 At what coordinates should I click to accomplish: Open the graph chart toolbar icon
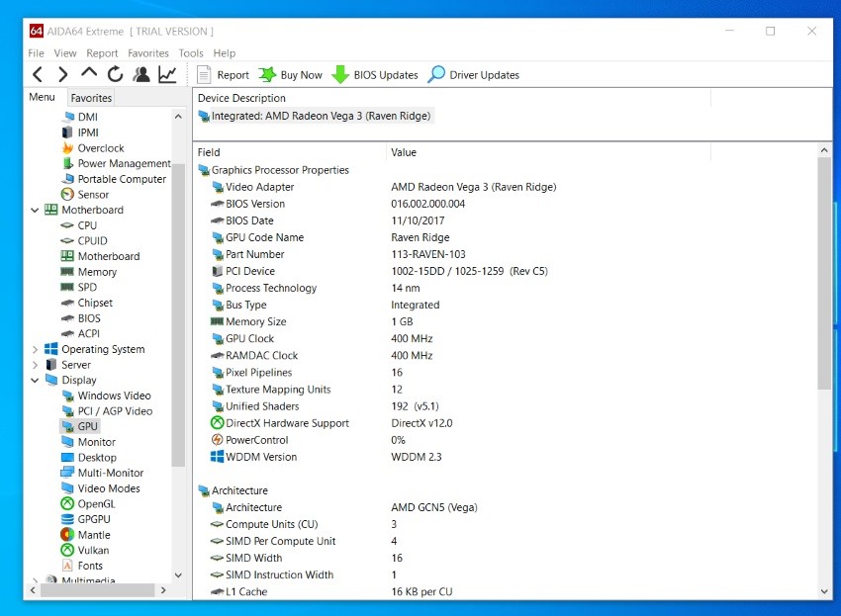(x=167, y=74)
